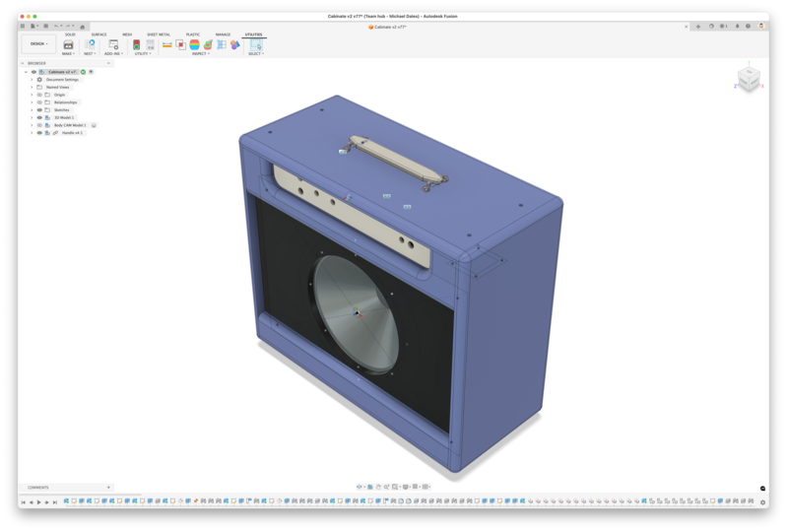Expand the Origin folder

(x=32, y=95)
